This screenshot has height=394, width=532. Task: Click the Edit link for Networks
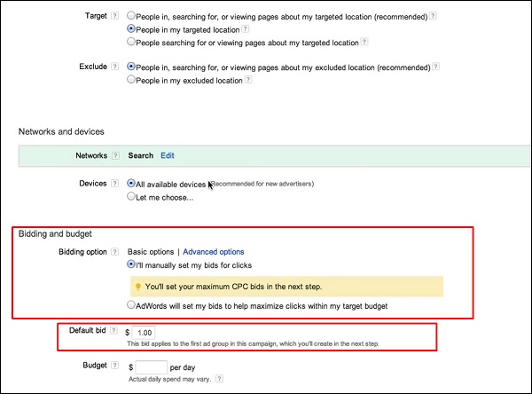[x=168, y=155]
